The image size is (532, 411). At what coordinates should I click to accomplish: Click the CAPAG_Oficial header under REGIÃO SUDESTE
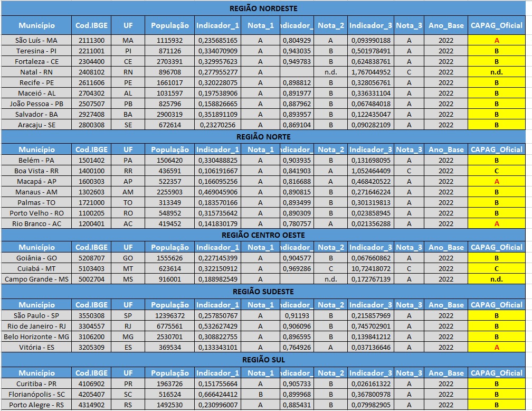pyautogui.click(x=497, y=305)
